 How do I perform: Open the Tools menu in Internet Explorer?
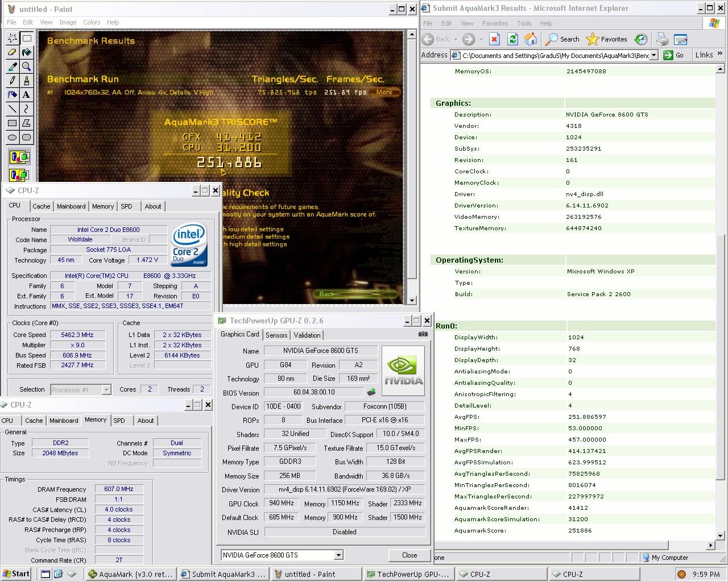[x=524, y=23]
